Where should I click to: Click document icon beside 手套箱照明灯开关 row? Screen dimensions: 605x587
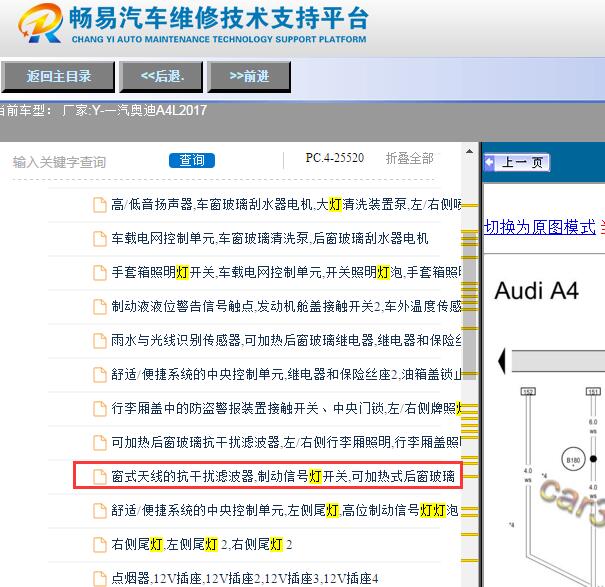[100, 272]
